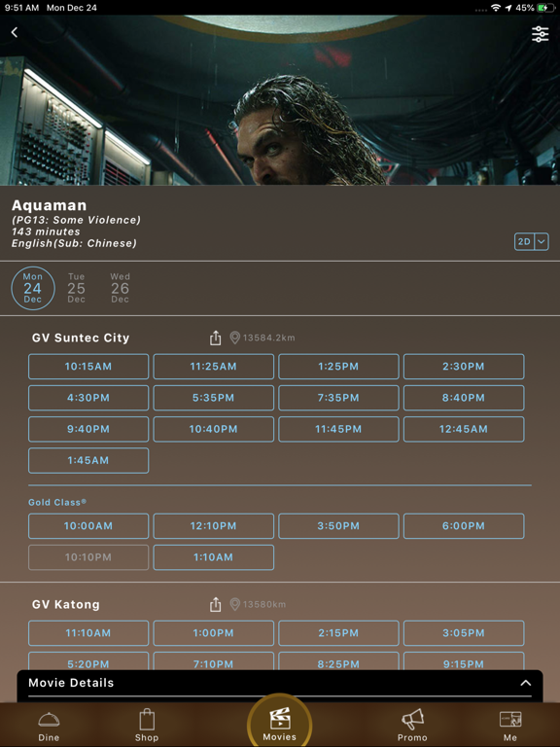The height and width of the screenshot is (747, 560).
Task: Select the 12:45AM showtime
Action: tap(464, 429)
